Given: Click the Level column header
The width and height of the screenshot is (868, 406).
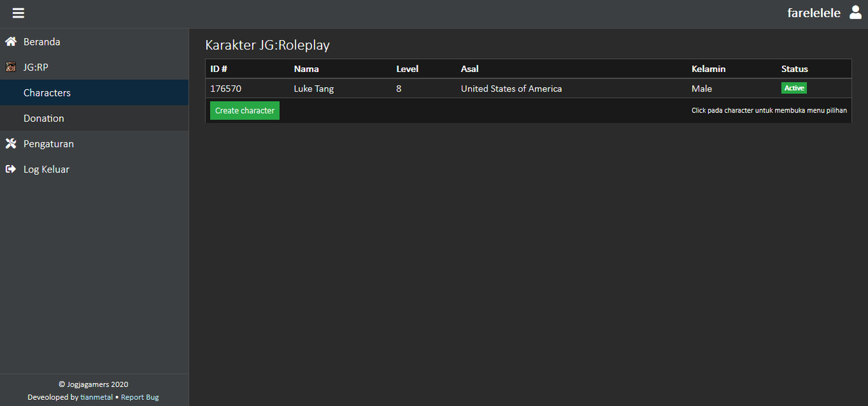Looking at the screenshot, I should 408,69.
